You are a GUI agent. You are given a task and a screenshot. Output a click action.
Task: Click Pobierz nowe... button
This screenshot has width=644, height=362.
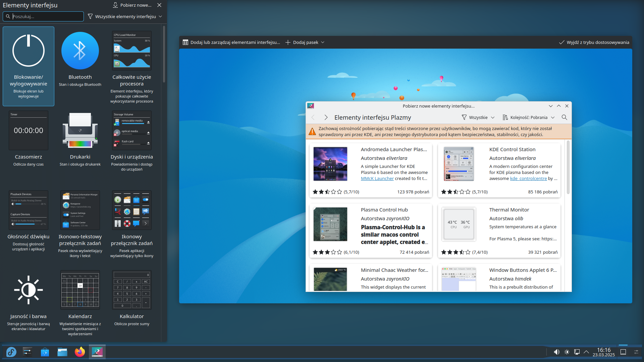(x=132, y=5)
